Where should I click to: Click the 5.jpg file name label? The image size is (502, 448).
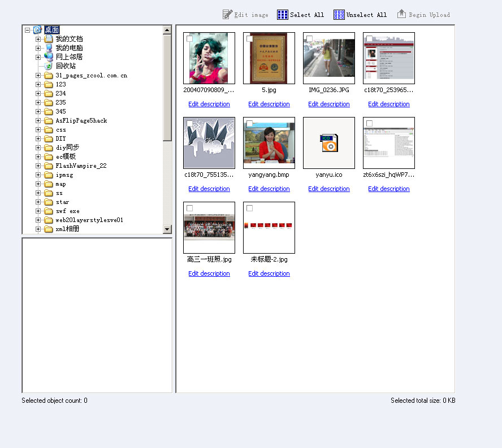269,90
